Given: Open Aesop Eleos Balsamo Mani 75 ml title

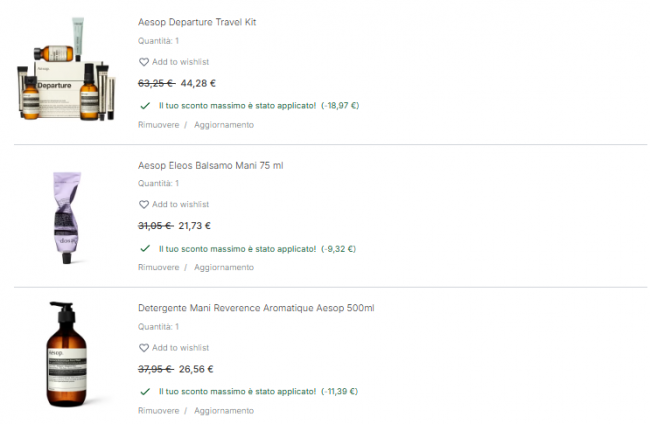Looking at the screenshot, I should coord(211,165).
